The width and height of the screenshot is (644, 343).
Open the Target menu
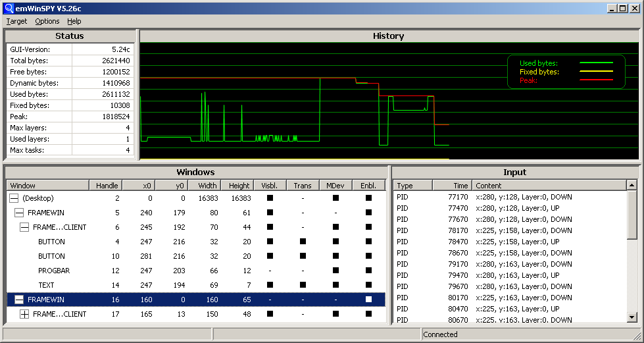[x=16, y=21]
